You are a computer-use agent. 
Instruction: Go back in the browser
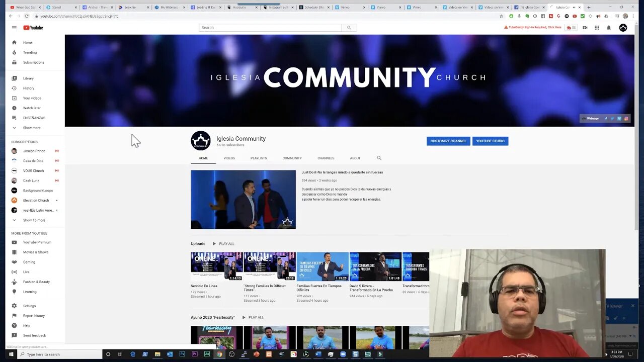pyautogui.click(x=11, y=16)
